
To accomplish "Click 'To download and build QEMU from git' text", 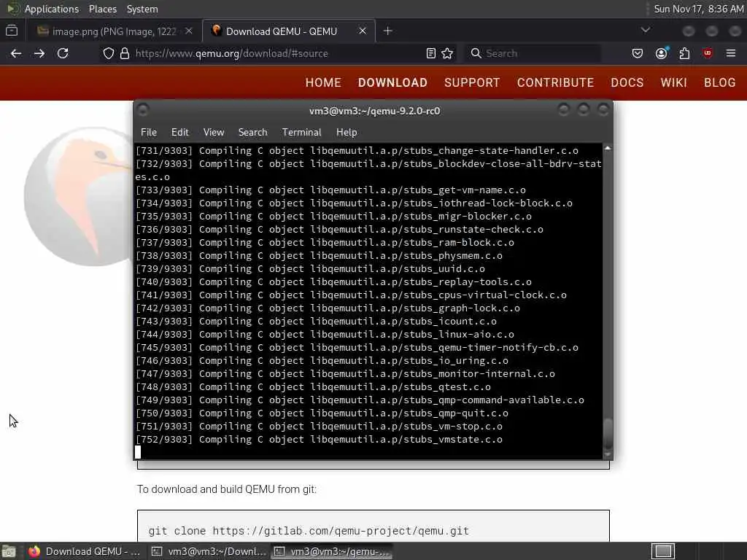I will [x=227, y=489].
